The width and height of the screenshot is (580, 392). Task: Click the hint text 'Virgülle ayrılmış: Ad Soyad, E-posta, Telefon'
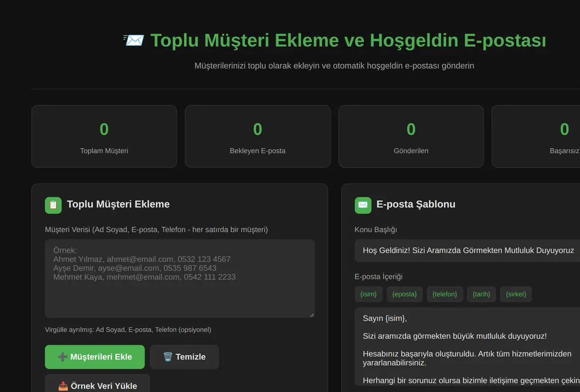[128, 330]
